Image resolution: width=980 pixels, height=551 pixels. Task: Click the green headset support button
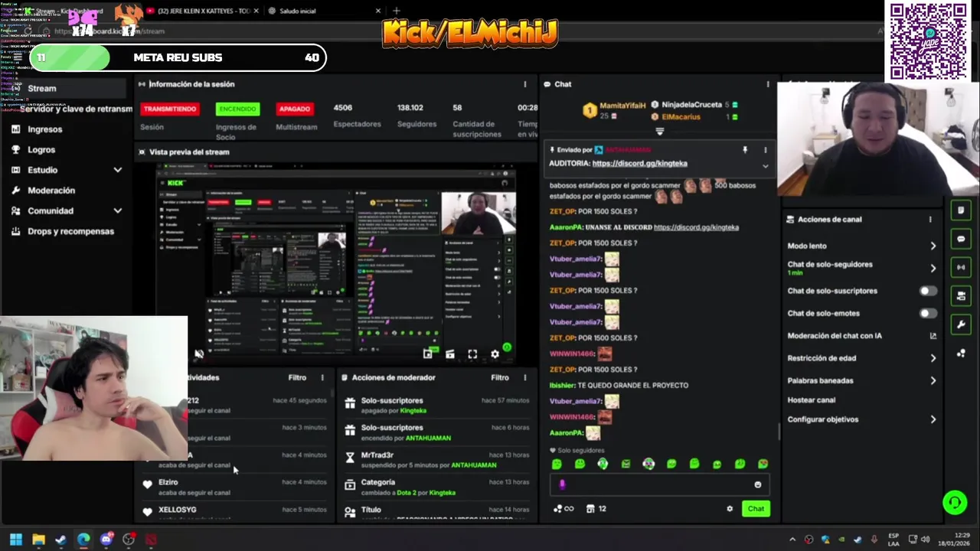(x=955, y=502)
